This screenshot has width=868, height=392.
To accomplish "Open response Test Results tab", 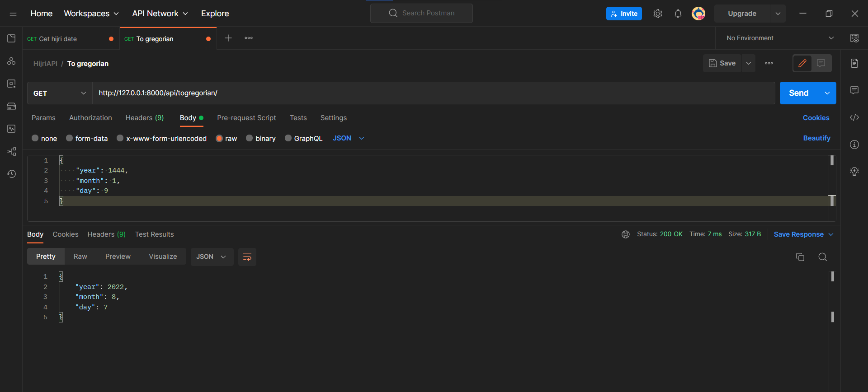I will coord(154,234).
